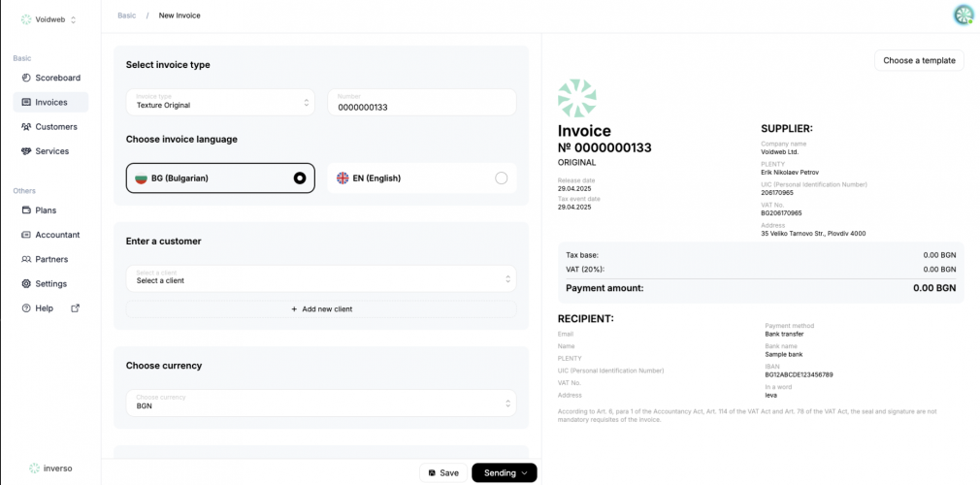Click the floppy disk icon on Save

tap(432, 473)
